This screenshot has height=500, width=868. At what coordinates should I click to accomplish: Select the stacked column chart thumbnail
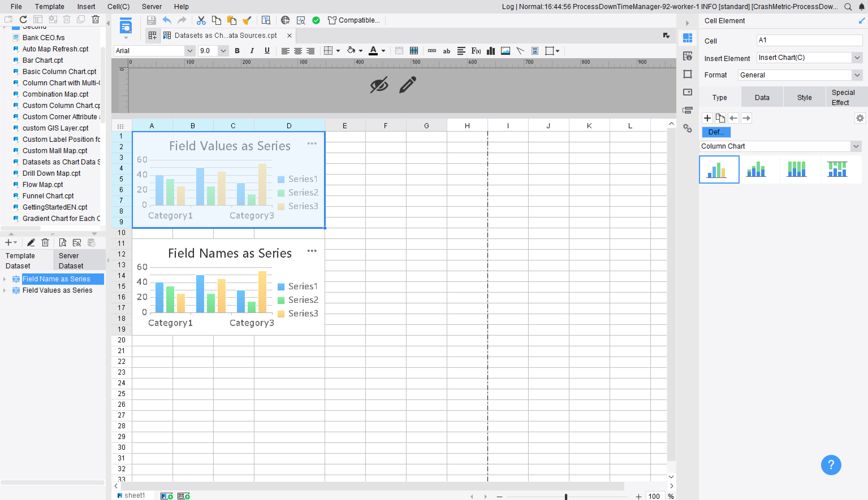[756, 169]
